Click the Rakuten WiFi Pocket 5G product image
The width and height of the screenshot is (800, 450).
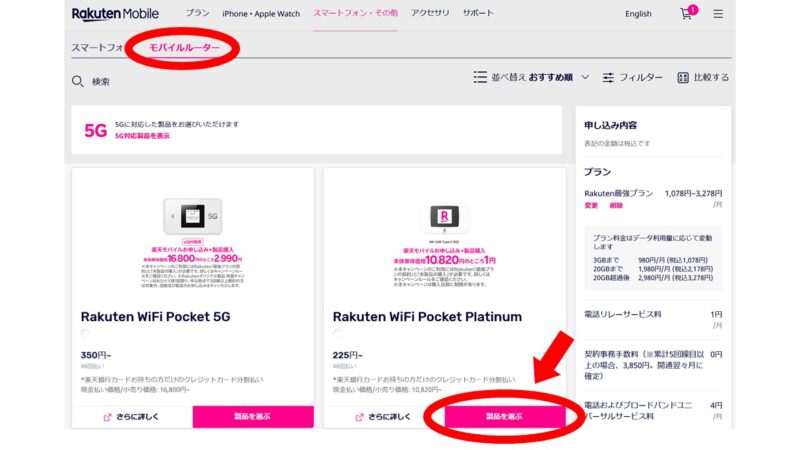193,216
